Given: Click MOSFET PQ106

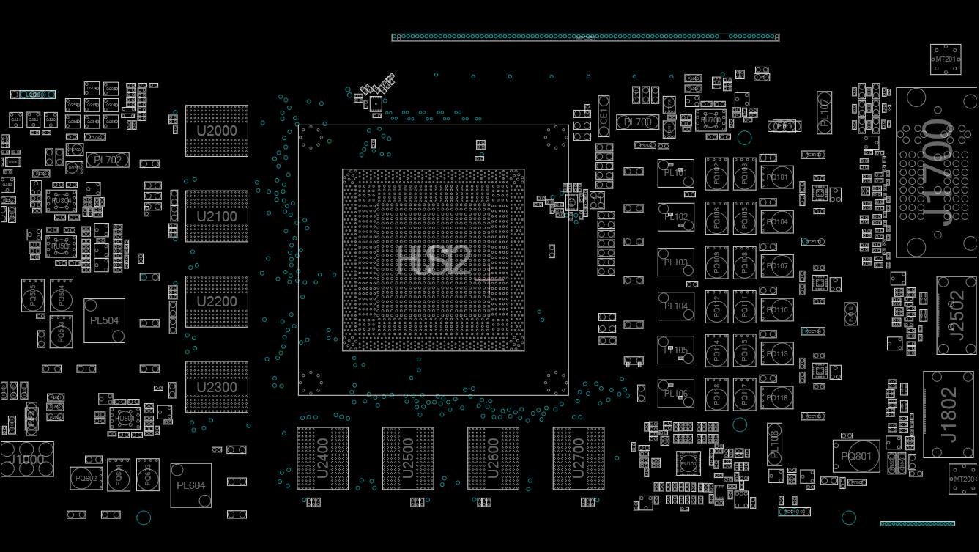Looking at the screenshot, I should click(x=717, y=218).
